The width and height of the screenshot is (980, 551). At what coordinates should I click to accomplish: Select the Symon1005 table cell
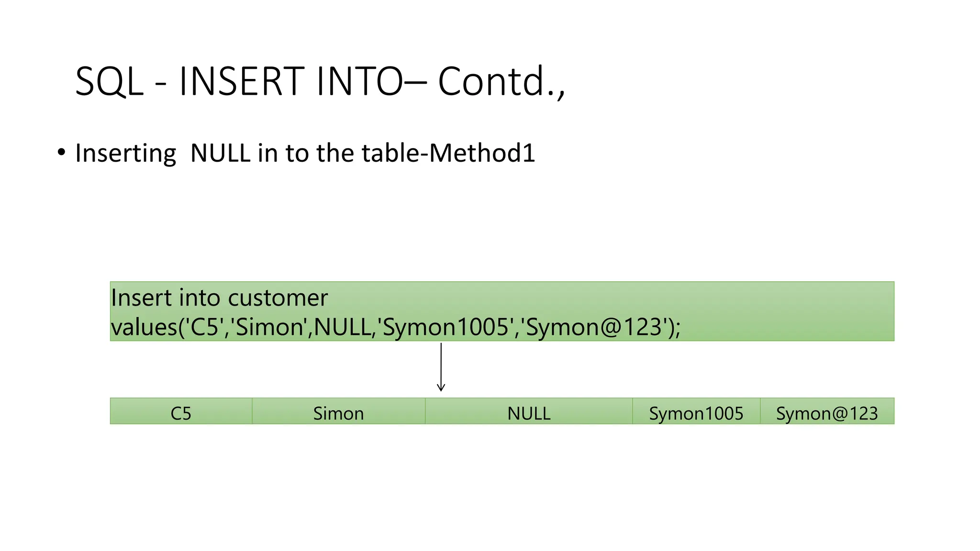pyautogui.click(x=696, y=413)
